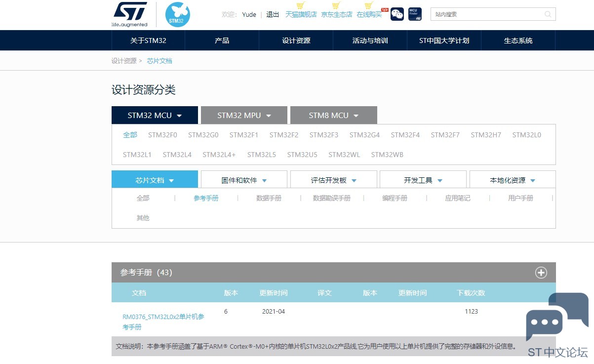Open the 产品 nav menu

point(222,40)
